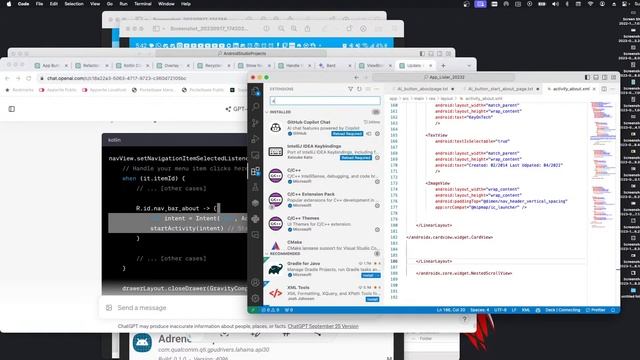
Task: Open the ChatGPT September 25 Version link
Action: pos(323,326)
